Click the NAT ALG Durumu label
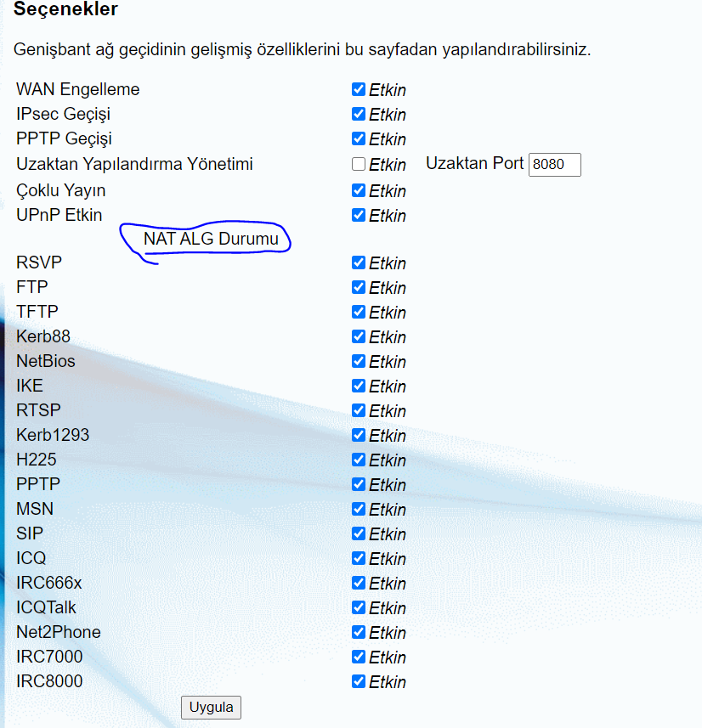The height and width of the screenshot is (728, 702). pos(211,238)
